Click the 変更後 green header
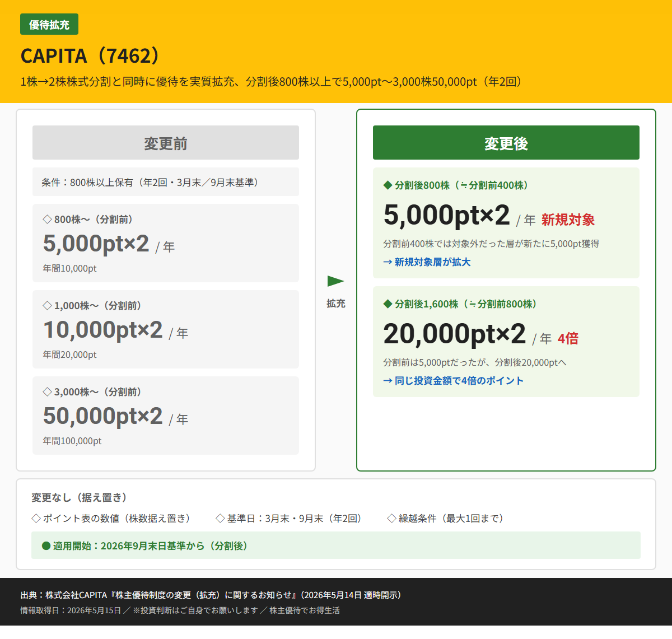Screen dimensions: 672x639 point(506,143)
